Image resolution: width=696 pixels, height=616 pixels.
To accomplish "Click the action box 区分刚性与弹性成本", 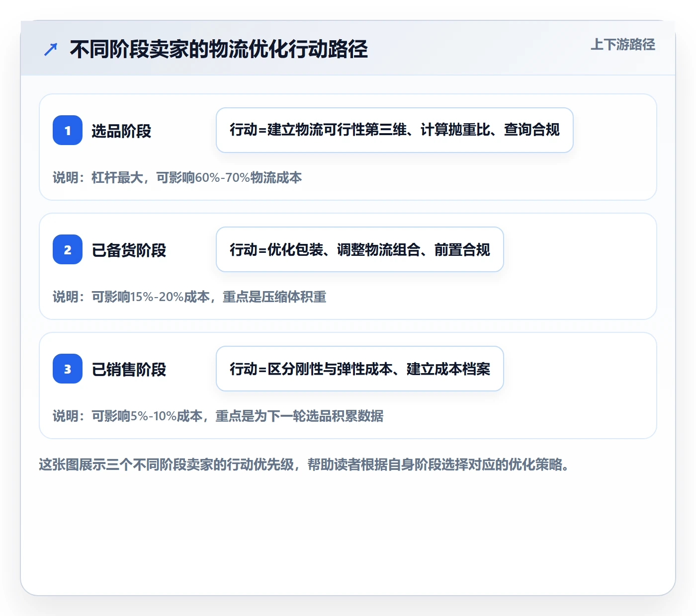I will click(x=360, y=369).
